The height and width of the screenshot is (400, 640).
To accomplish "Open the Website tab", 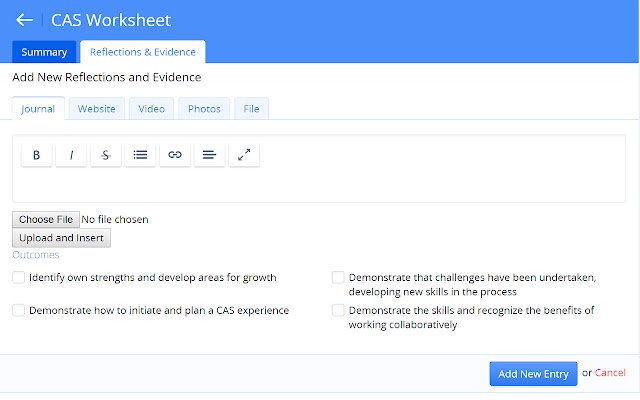I will (x=97, y=109).
